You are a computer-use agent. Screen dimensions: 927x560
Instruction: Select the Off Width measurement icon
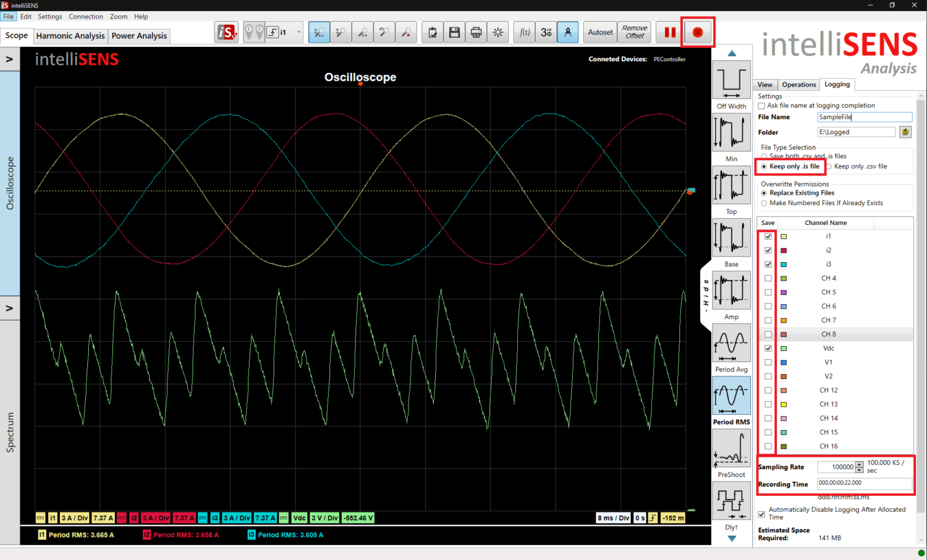tap(731, 80)
